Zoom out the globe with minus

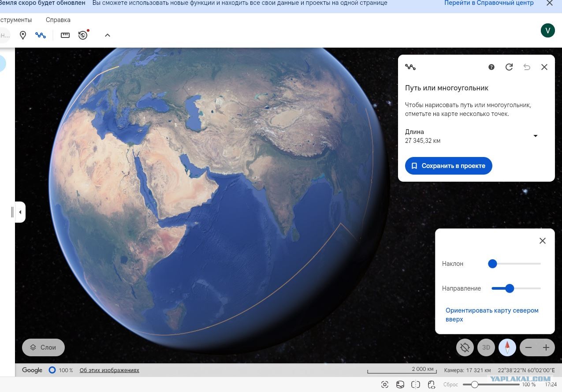click(x=529, y=347)
